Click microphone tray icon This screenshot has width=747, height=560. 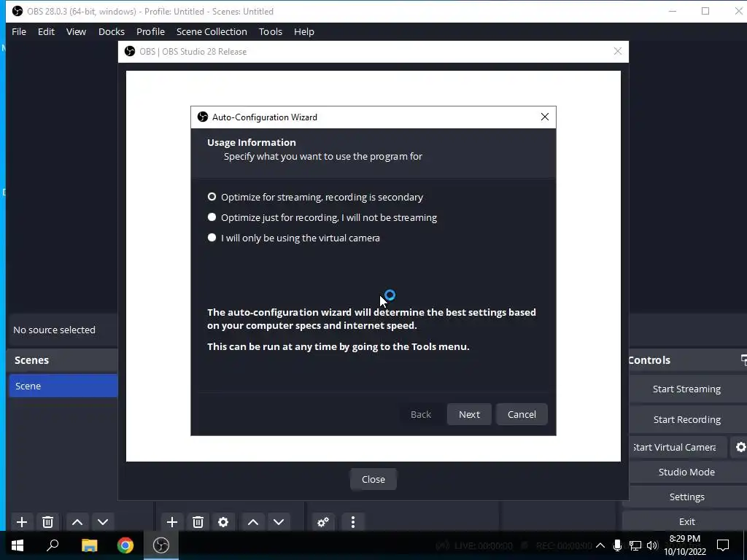pos(617,545)
